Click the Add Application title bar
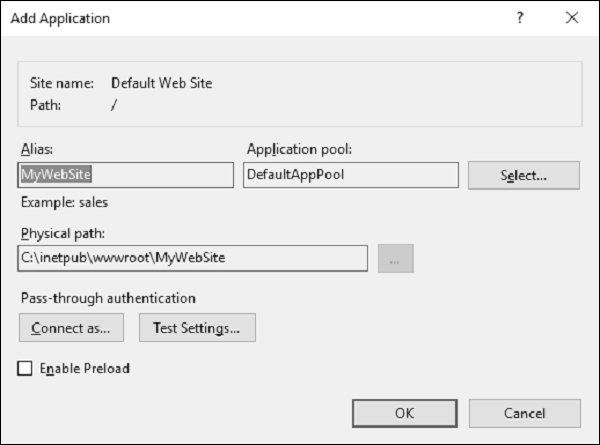The width and height of the screenshot is (600, 445). pos(250,18)
